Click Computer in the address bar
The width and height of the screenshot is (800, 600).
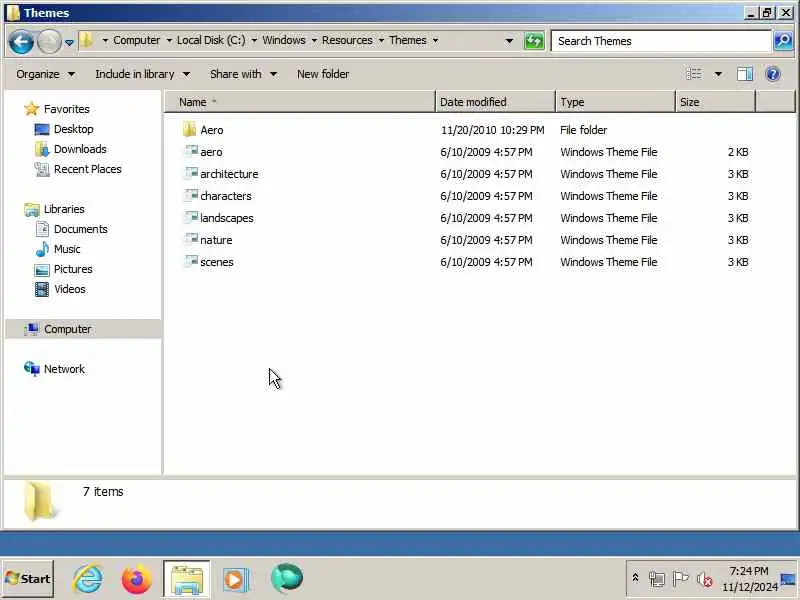[x=136, y=40]
